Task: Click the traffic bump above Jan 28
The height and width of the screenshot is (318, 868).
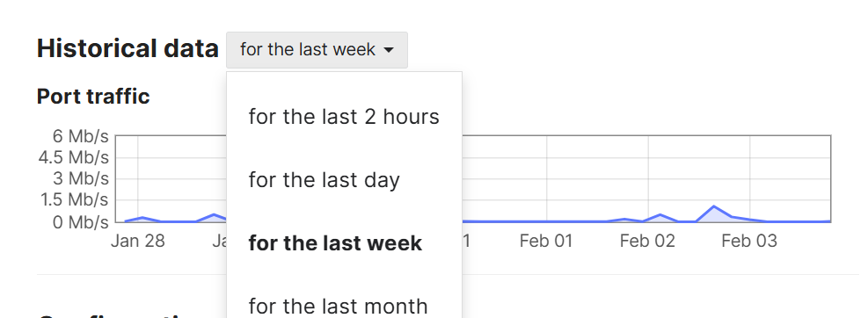Action: 142,217
